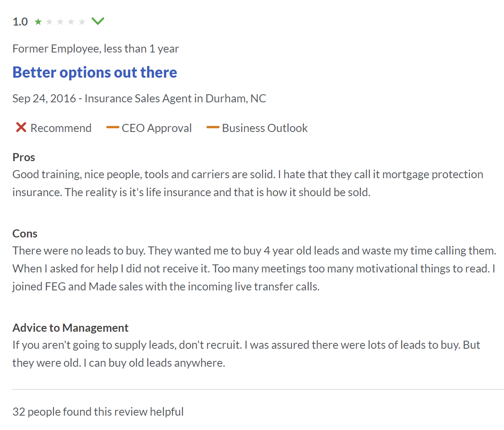Click the Recommend label
Screen dimensions: 504x430
click(61, 128)
